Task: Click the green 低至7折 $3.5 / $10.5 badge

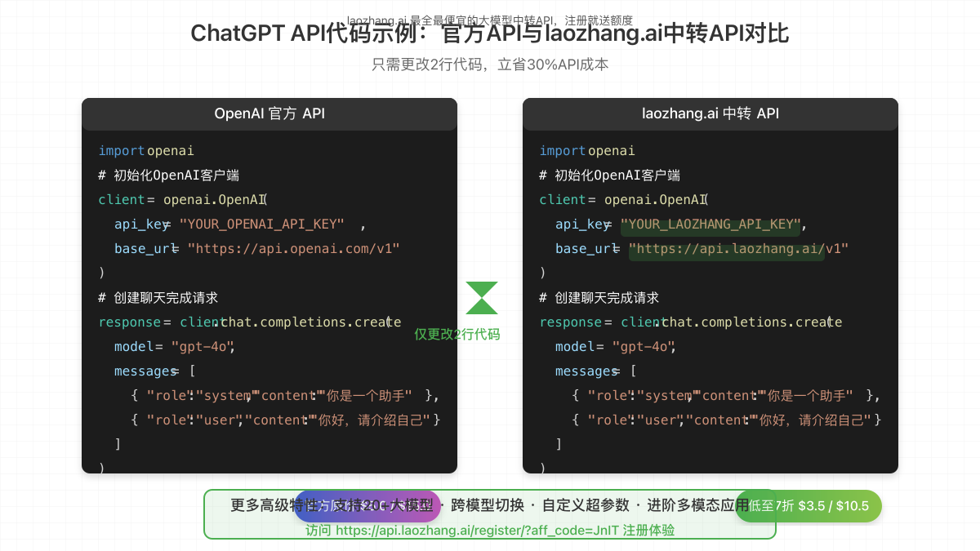Action: [808, 506]
